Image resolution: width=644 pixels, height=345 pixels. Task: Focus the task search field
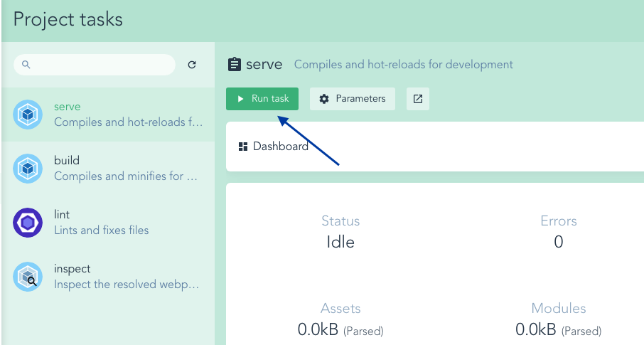(x=95, y=65)
